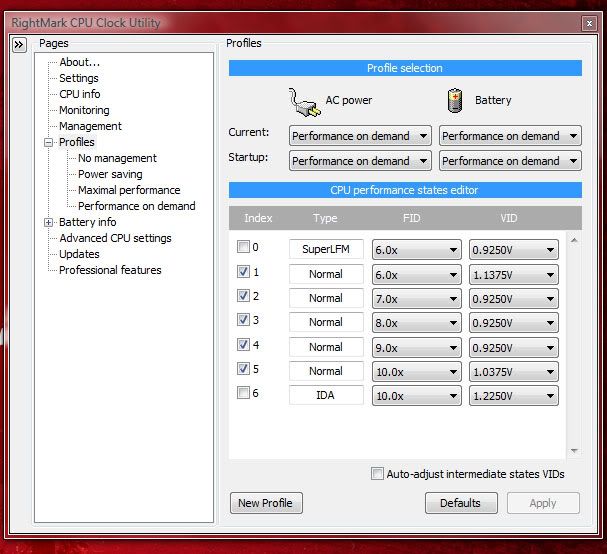This screenshot has height=554, width=607.
Task: Open FID dropdown for state index 5
Action: point(417,372)
